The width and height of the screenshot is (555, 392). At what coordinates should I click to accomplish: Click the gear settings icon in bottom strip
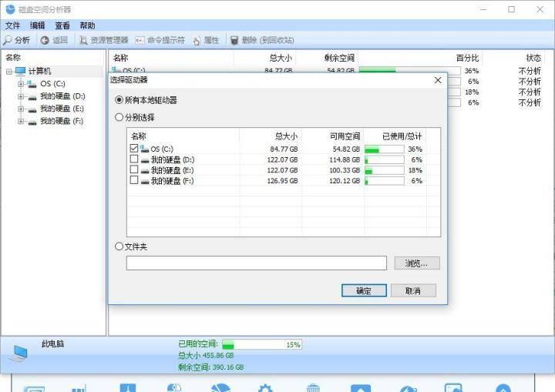265,387
